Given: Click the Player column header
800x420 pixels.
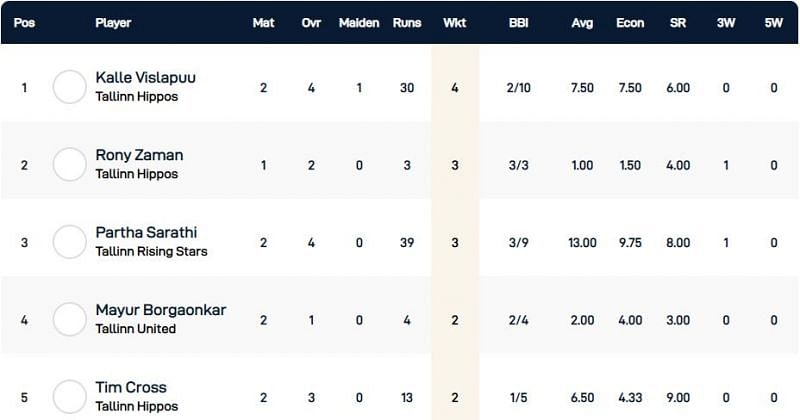Looking at the screenshot, I should coord(113,22).
